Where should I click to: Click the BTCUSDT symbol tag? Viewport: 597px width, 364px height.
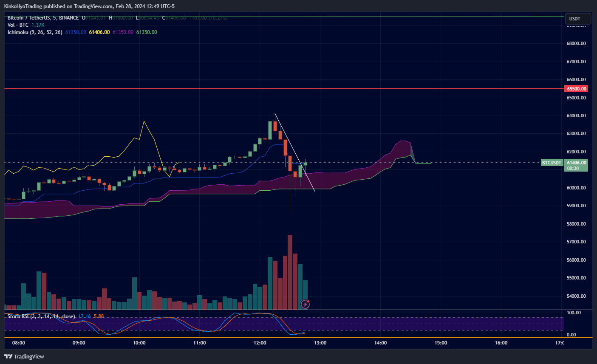(x=552, y=163)
